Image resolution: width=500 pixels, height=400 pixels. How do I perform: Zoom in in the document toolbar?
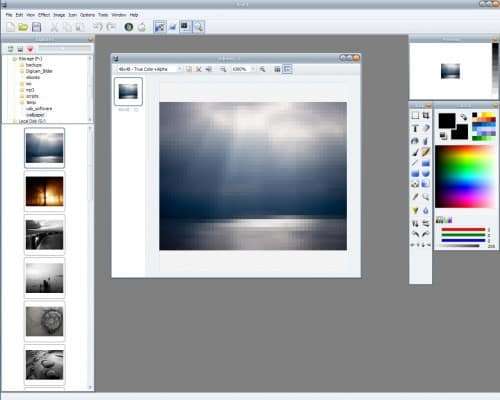point(262,69)
